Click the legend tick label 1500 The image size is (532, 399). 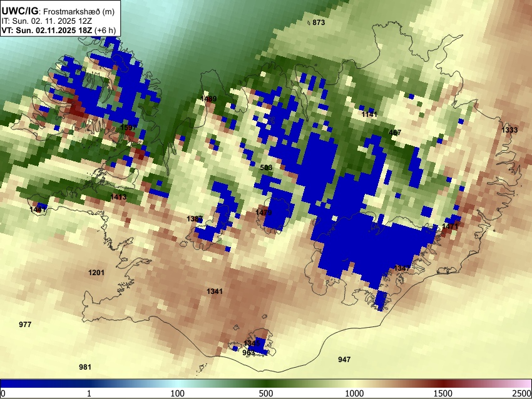coord(443,393)
